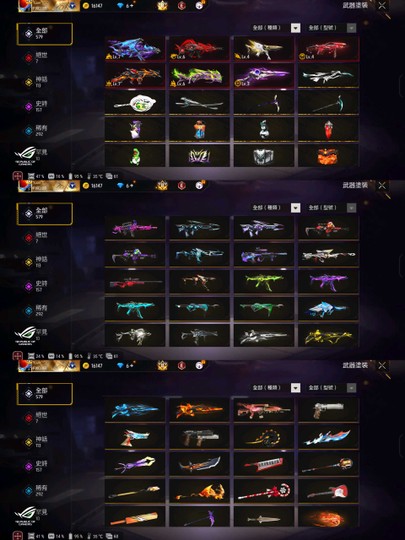
Task: Open 全部(種類) dropdown above the frying pan grid
Action: click(276, 28)
